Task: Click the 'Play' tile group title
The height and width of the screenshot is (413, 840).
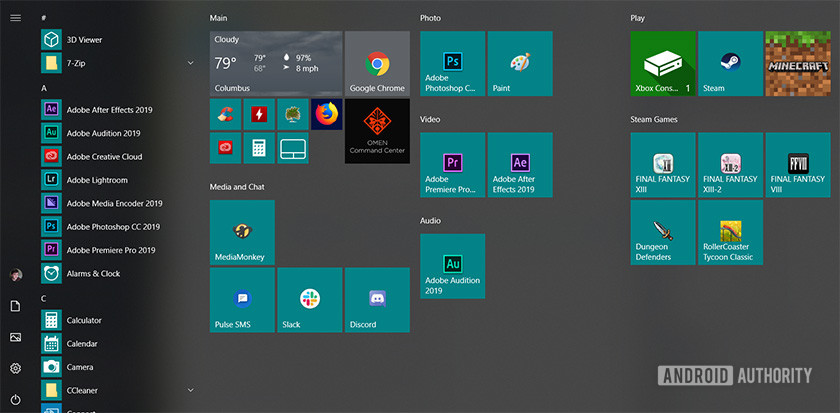Action: pyautogui.click(x=638, y=18)
